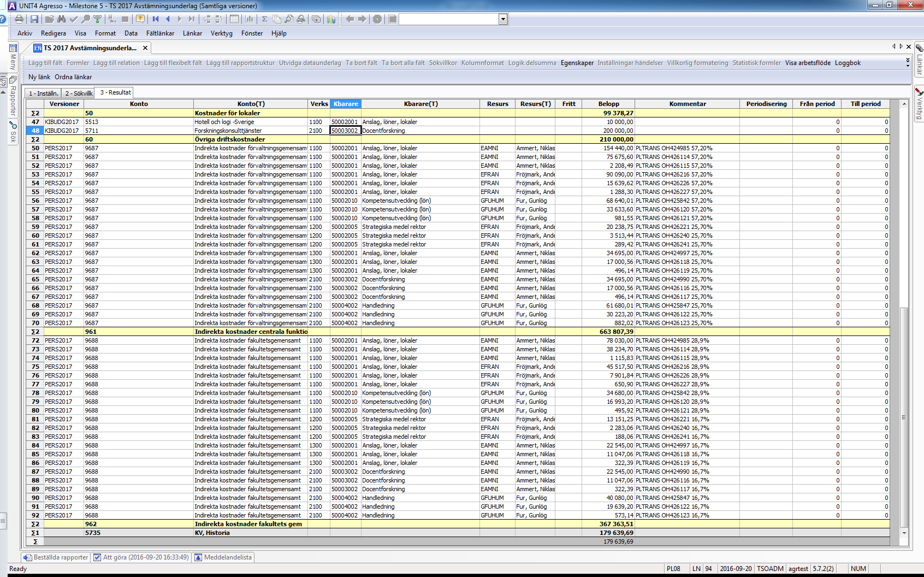Screen dimensions: 924x577
Task: Open the Verktyg menu
Action: [x=221, y=33]
